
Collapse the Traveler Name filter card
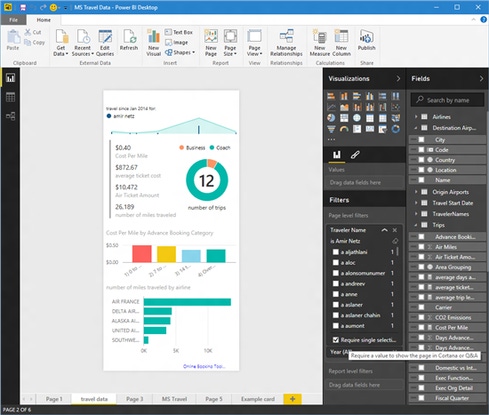(384, 230)
